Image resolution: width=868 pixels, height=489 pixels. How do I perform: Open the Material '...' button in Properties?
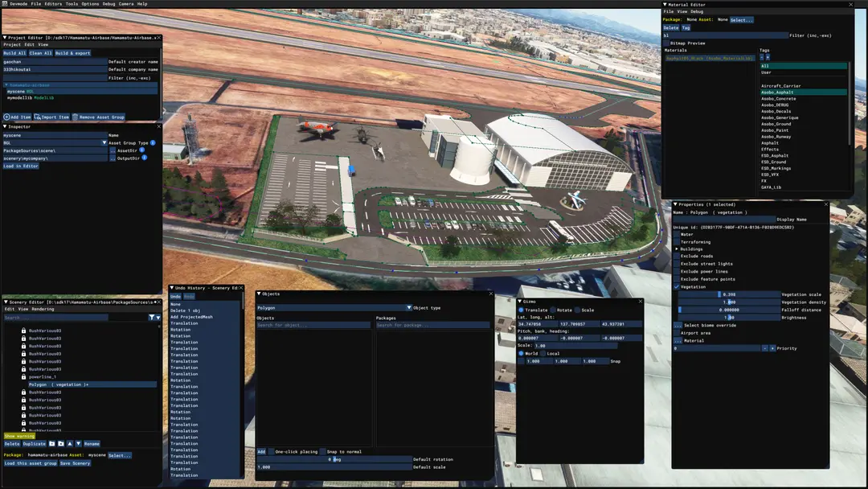pos(678,340)
